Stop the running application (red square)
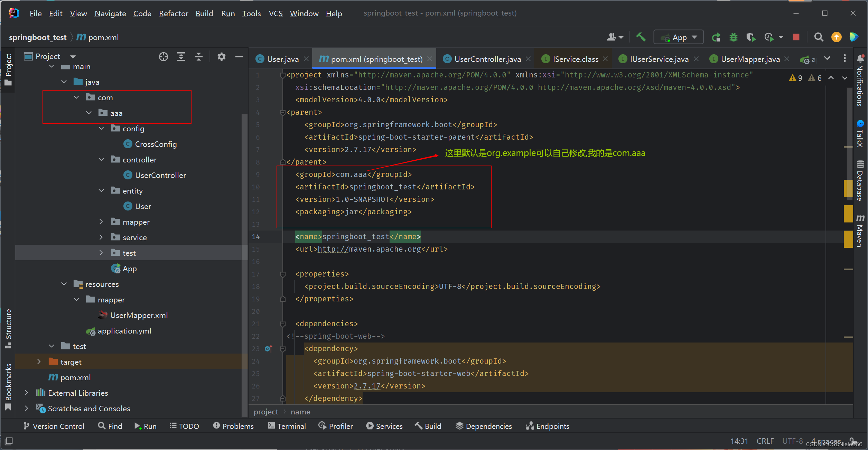The height and width of the screenshot is (450, 868). (x=796, y=37)
